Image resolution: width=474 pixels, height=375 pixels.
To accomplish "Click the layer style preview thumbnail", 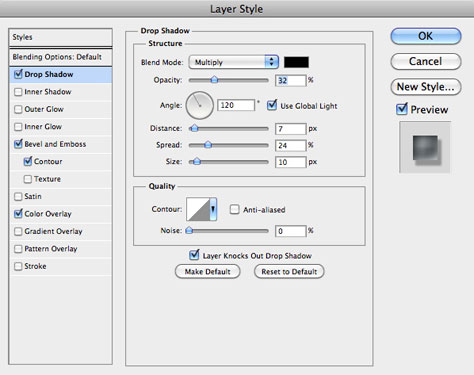I will click(x=425, y=147).
